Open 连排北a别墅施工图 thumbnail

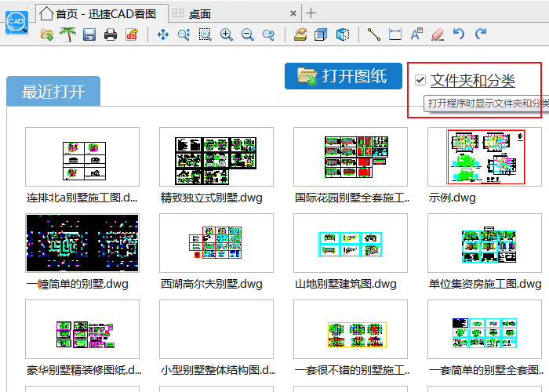coord(82,157)
